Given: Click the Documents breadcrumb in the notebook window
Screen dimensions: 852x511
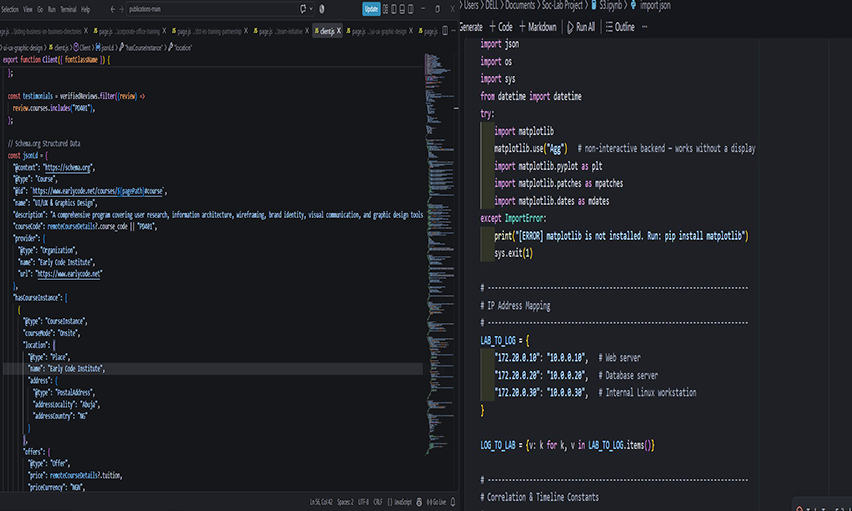Looking at the screenshot, I should pos(520,5).
